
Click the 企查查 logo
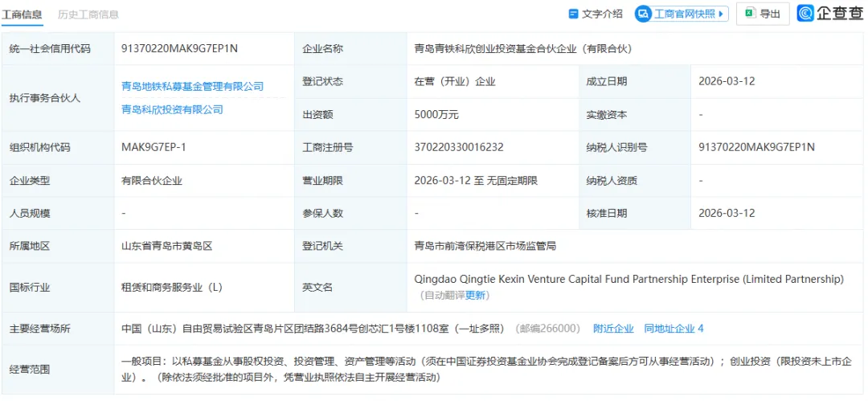829,14
